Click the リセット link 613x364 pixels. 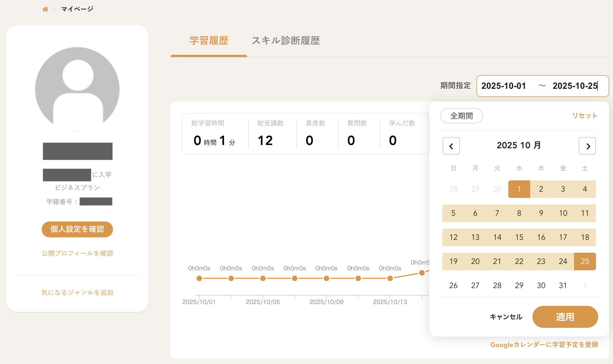coord(585,116)
